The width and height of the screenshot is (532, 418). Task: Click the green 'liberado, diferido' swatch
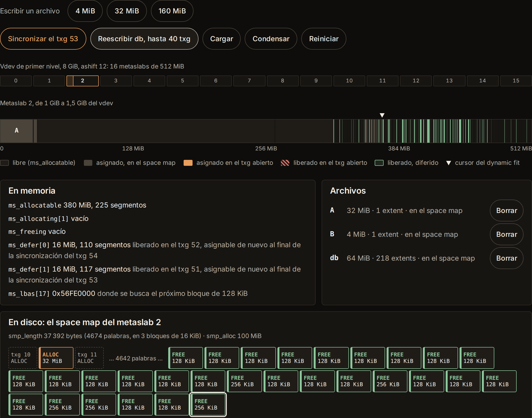pos(379,163)
